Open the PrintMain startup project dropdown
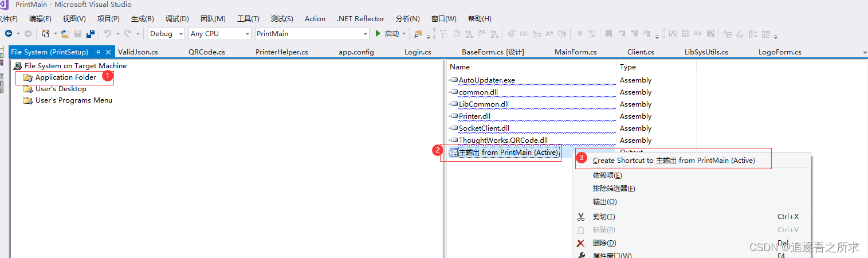Viewport: 868px width, 258px height. pos(366,34)
